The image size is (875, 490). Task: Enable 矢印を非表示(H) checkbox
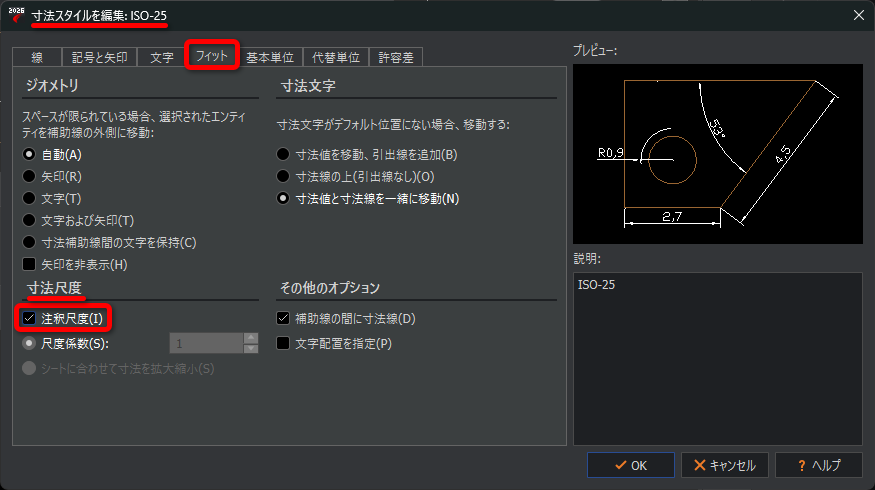30,265
